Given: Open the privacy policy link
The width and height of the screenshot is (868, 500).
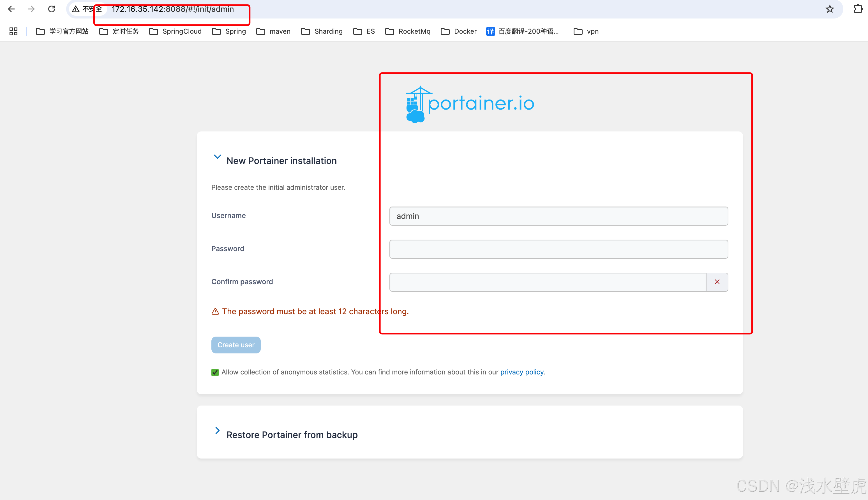Looking at the screenshot, I should tap(522, 372).
